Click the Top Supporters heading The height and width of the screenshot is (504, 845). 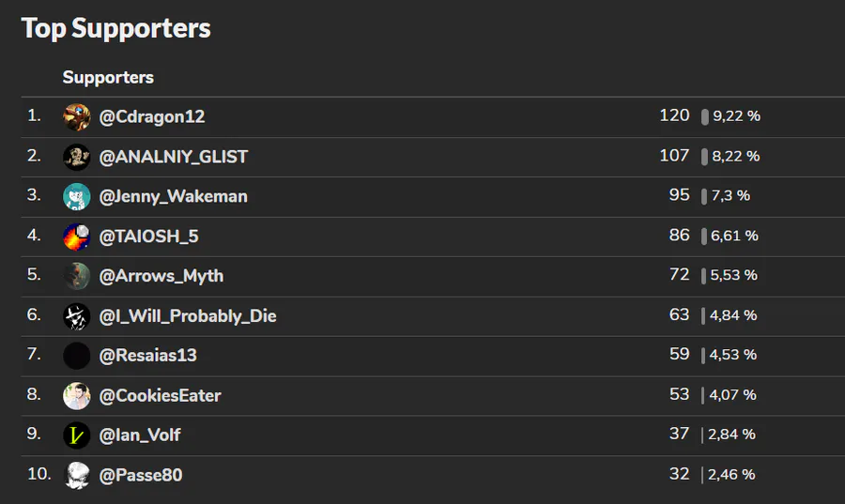[115, 28]
